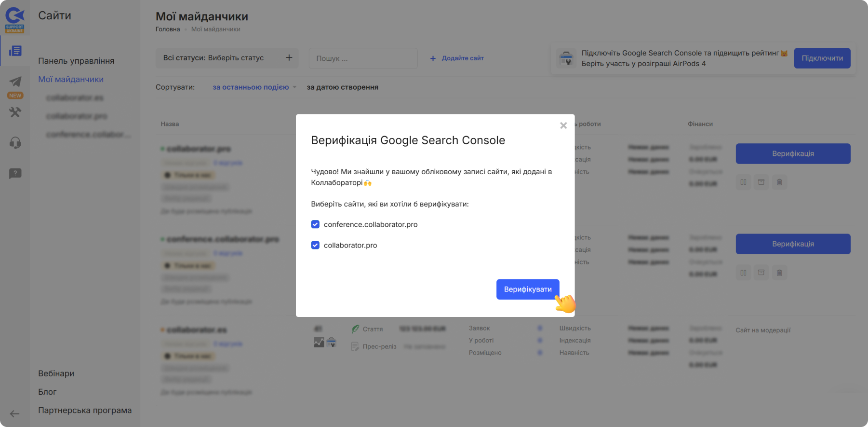Select Мої майданчики in sidebar

(71, 79)
